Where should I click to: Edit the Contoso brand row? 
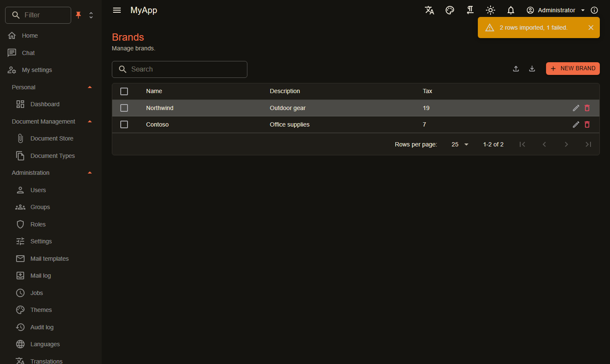coord(576,124)
